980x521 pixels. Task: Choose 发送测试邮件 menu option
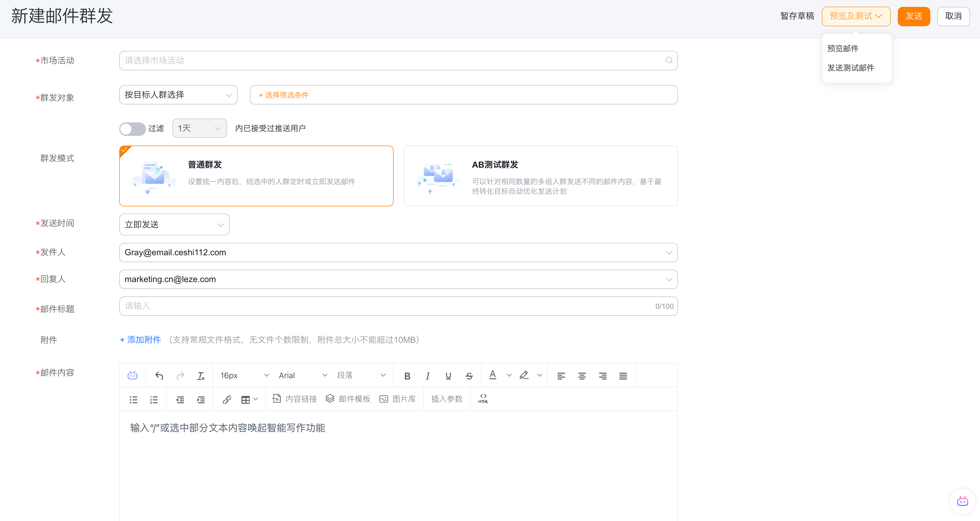(x=851, y=68)
